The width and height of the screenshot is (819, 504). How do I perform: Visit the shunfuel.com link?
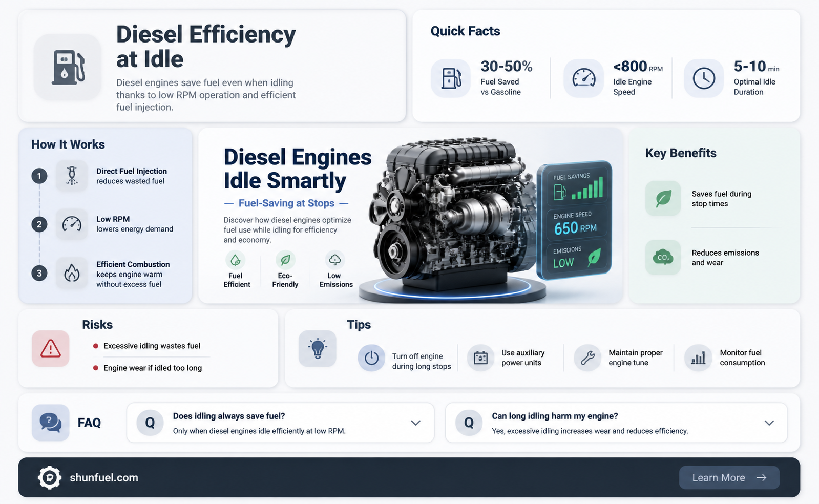coord(104,477)
